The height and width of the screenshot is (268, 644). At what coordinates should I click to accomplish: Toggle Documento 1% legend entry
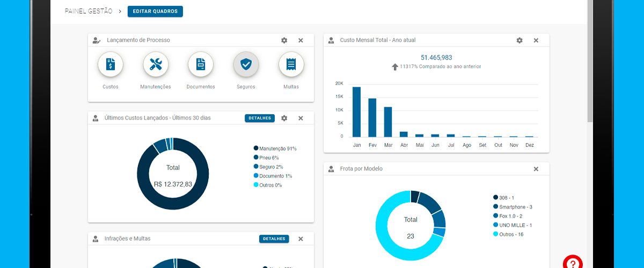273,176
